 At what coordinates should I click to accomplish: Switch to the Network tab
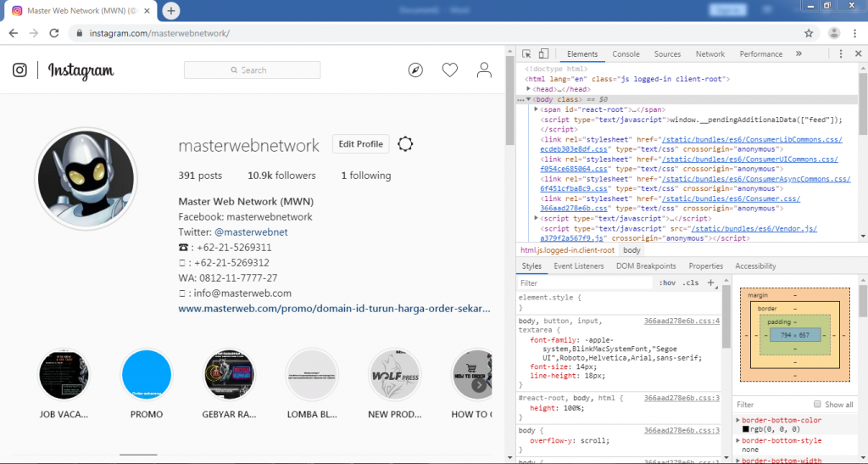coord(709,53)
